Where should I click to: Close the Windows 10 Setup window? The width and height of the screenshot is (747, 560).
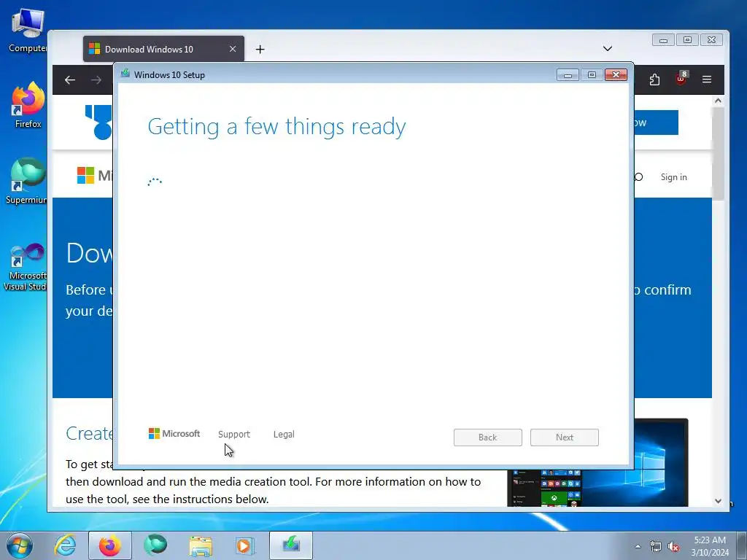616,75
